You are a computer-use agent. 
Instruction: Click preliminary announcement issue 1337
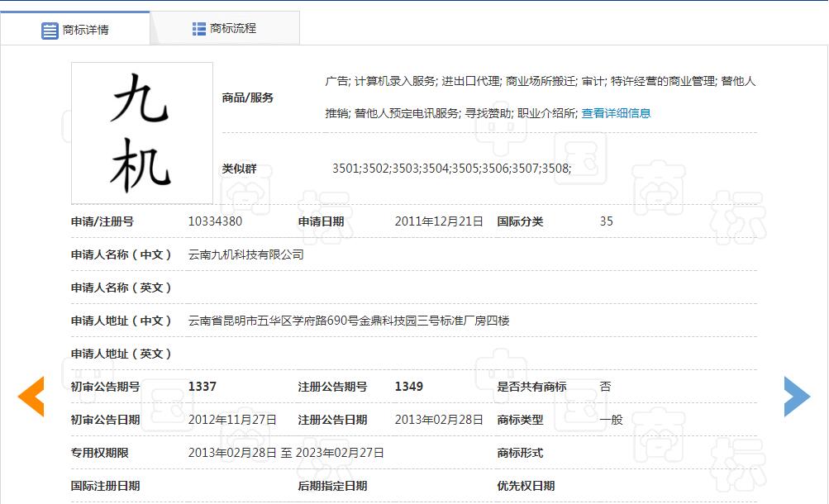tap(202, 387)
